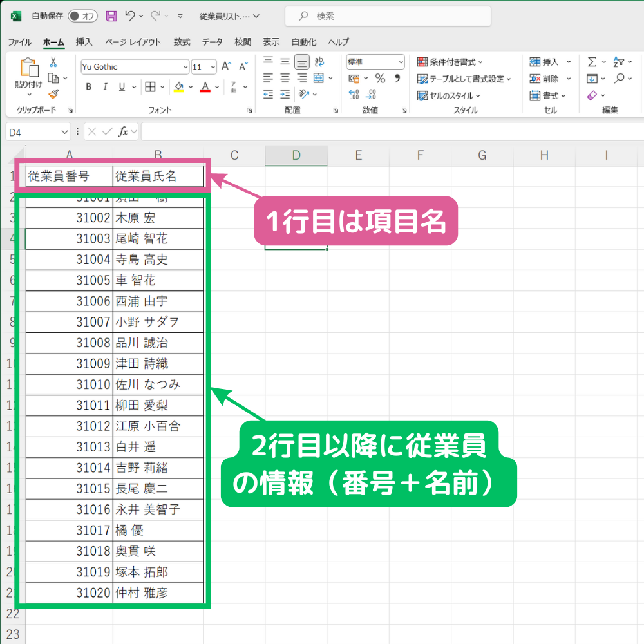Image resolution: width=644 pixels, height=644 pixels.
Task: Click the Comma style icon
Action: (397, 78)
